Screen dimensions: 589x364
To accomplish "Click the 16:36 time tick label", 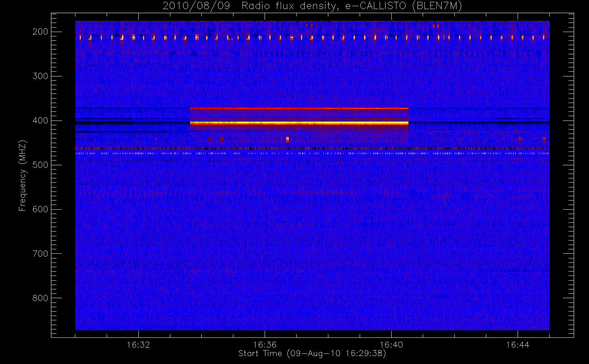I will 265,344.
